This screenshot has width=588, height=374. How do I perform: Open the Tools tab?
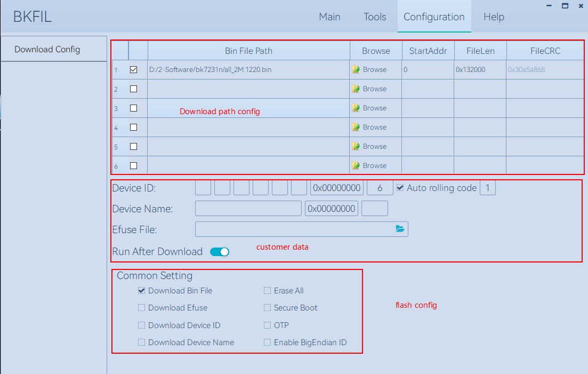click(x=375, y=17)
